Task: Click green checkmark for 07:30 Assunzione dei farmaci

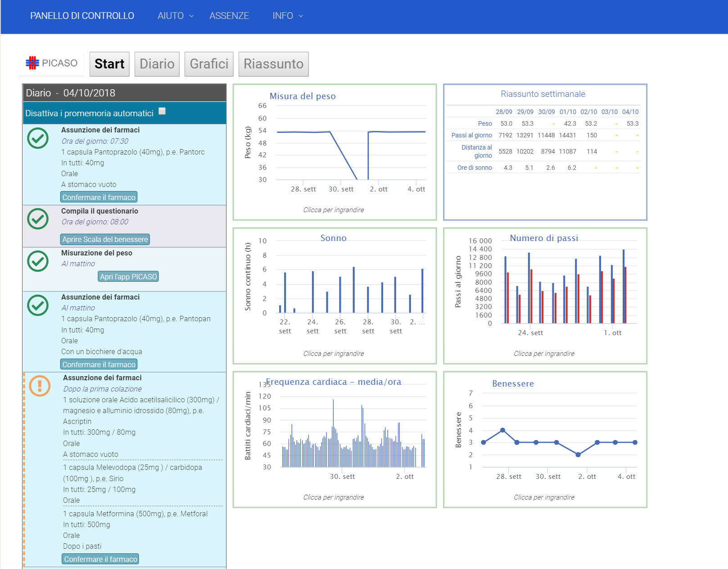Action: point(38,138)
